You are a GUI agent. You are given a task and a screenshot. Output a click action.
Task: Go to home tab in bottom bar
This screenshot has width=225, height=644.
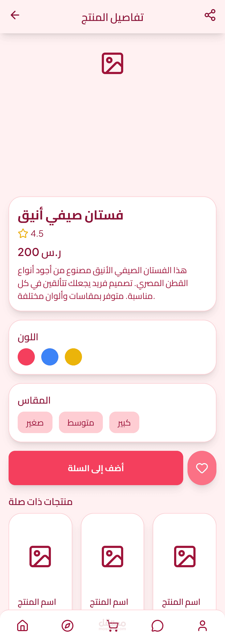(22, 626)
